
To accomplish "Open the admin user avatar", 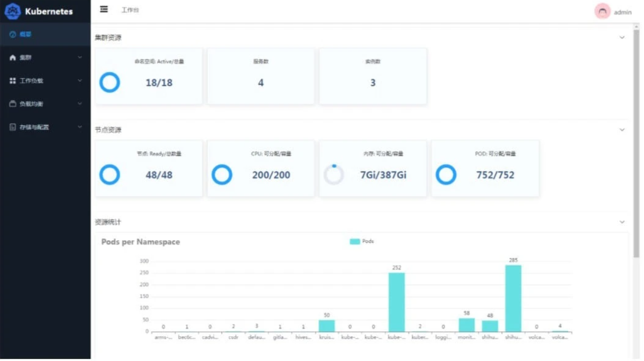I will 603,12.
